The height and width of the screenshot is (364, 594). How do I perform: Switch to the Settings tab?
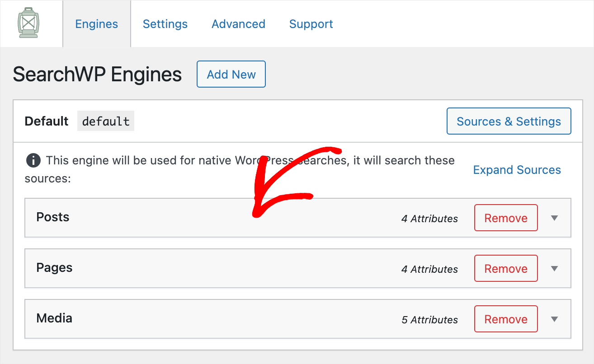click(165, 24)
